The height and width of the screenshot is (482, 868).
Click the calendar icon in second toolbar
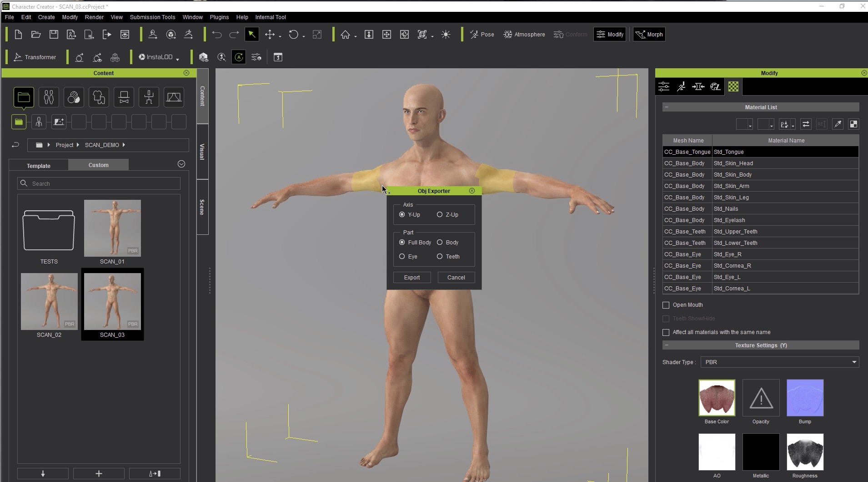pos(278,57)
